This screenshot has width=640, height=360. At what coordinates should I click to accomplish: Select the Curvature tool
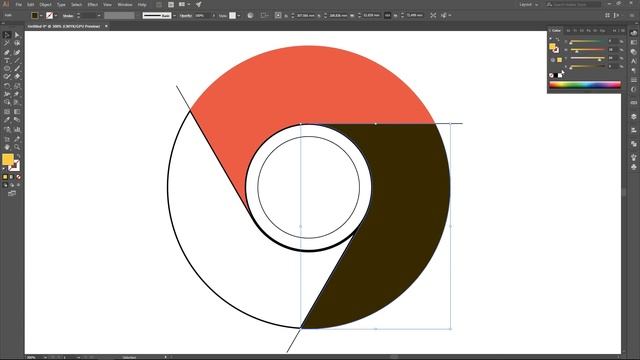pos(17,52)
